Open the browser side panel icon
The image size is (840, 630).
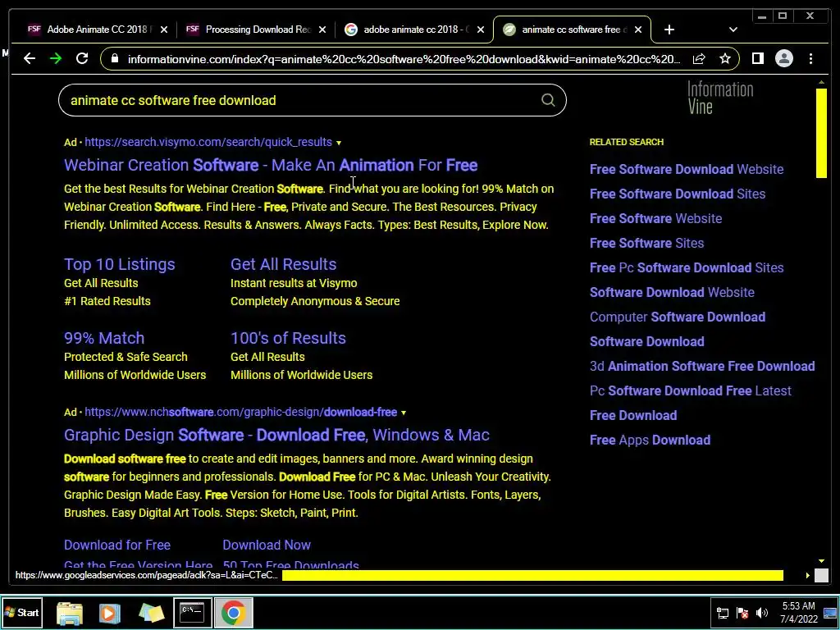(757, 58)
